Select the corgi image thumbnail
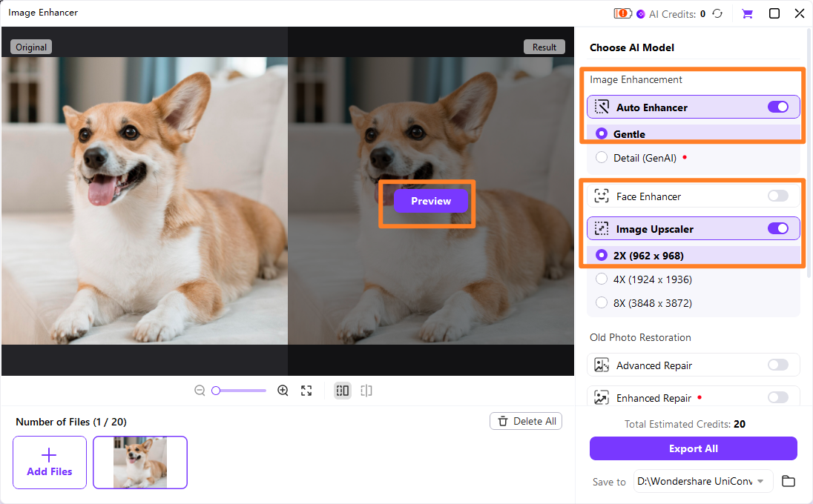 [140, 462]
